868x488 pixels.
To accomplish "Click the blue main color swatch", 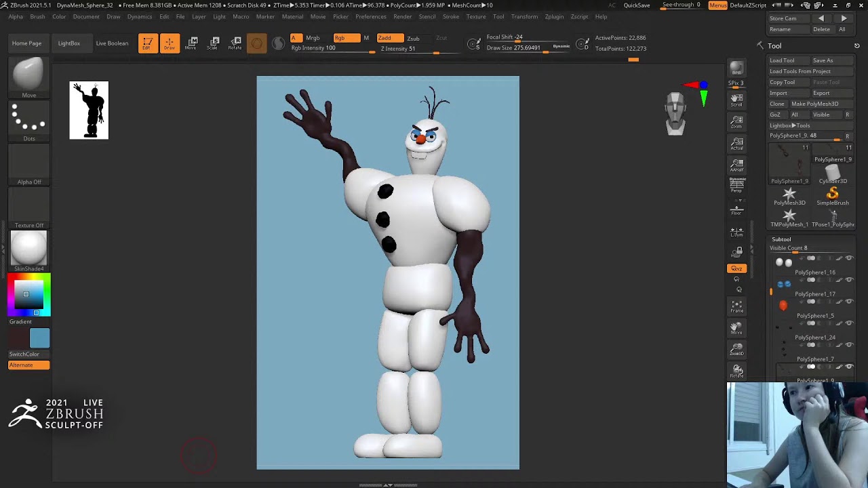I will (39, 338).
